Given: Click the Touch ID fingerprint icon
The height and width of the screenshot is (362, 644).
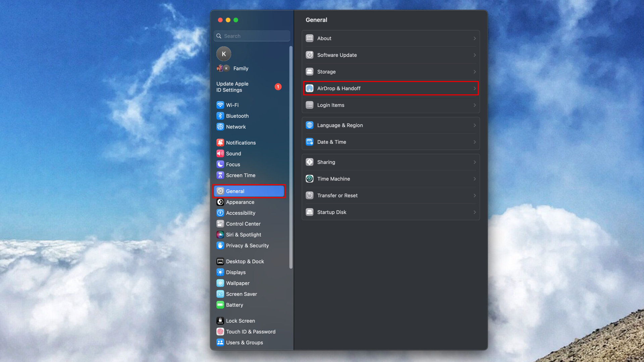Looking at the screenshot, I should click(x=220, y=331).
